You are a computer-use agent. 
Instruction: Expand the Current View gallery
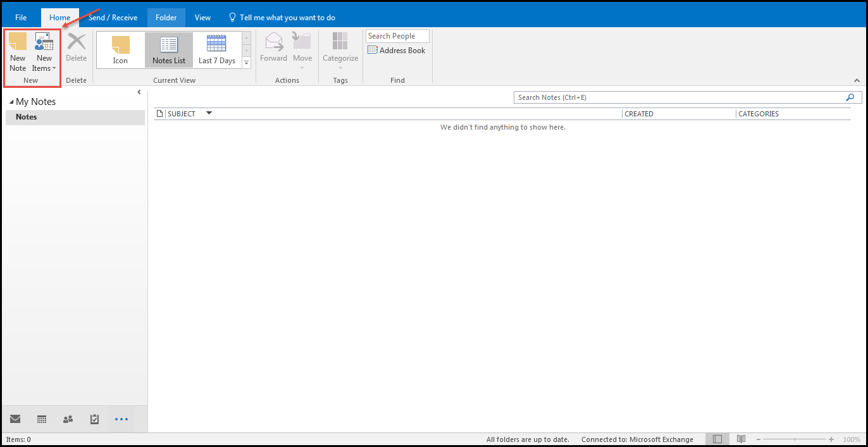click(x=247, y=62)
